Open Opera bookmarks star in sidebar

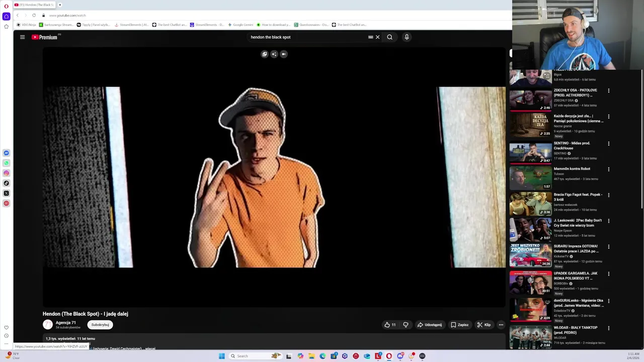pos(6,26)
